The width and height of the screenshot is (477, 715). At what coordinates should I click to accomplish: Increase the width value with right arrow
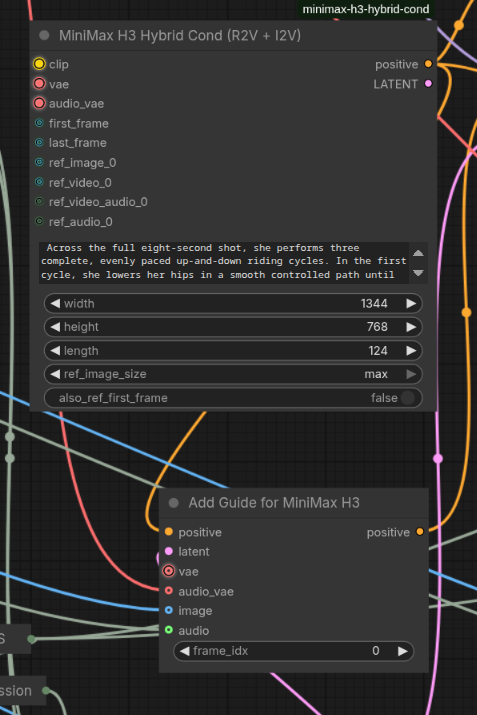411,303
